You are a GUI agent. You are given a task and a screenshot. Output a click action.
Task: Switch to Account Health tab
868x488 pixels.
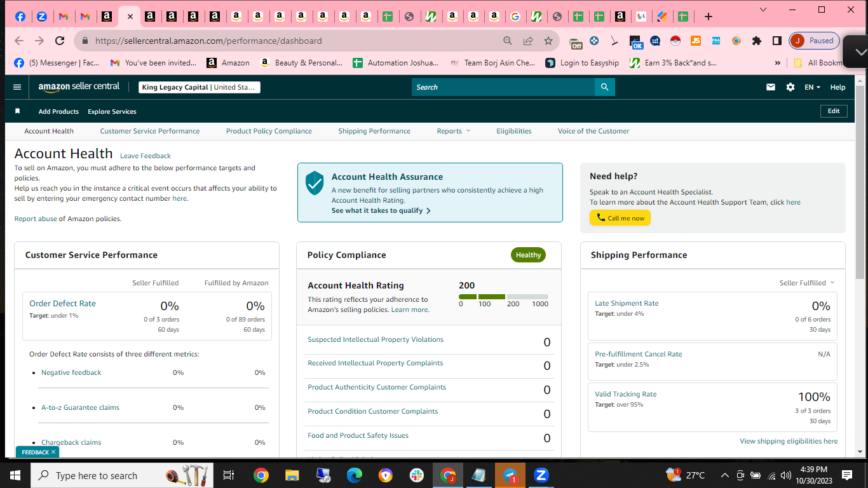pyautogui.click(x=49, y=131)
